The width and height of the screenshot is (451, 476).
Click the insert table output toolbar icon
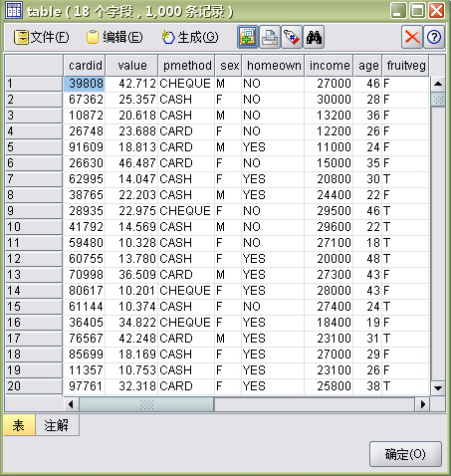tap(247, 37)
